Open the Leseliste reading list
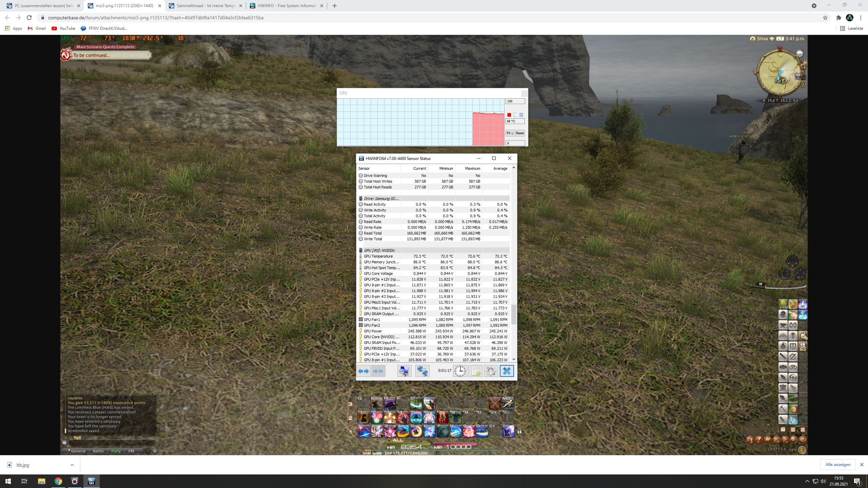Viewport: 868px width, 488px height. (x=852, y=28)
